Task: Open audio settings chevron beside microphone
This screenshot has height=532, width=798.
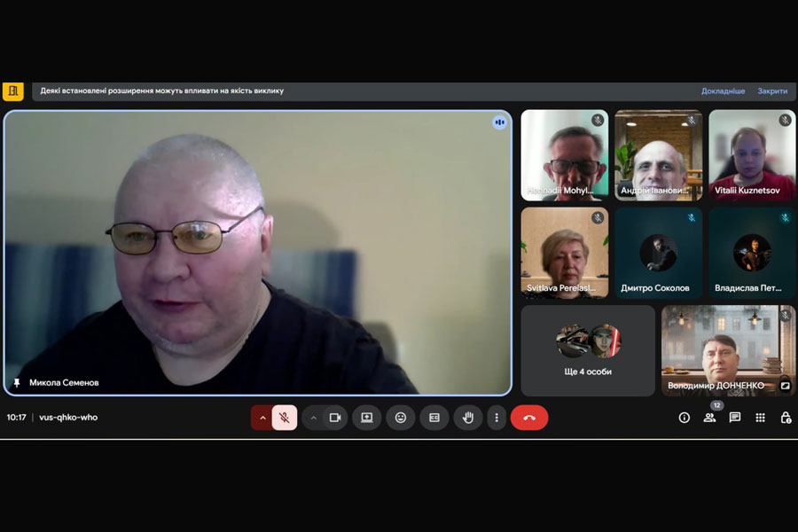Action: 262,418
